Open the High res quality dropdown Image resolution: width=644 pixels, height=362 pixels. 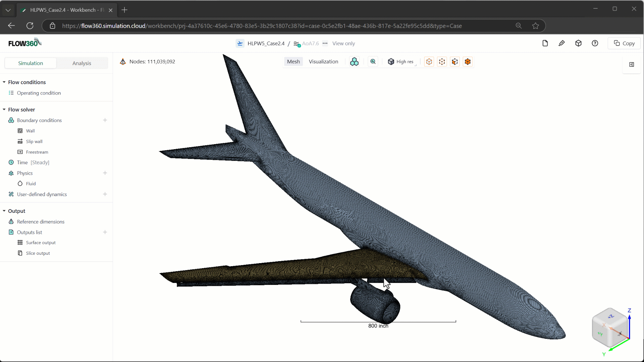coord(401,62)
